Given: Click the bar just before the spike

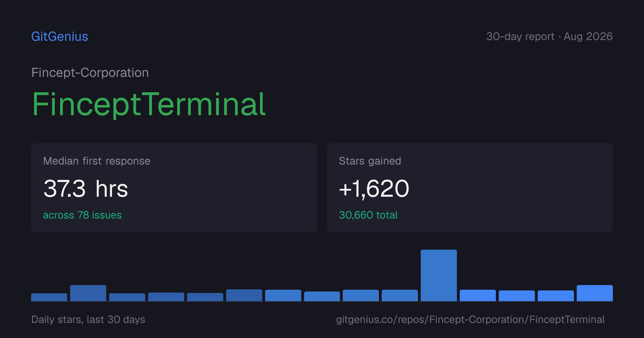Looking at the screenshot, I should click(400, 295).
